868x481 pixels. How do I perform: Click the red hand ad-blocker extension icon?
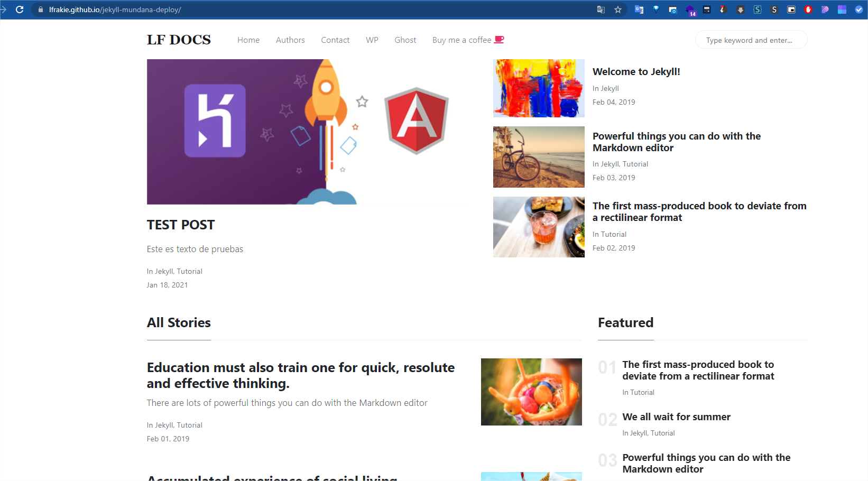[808, 10]
